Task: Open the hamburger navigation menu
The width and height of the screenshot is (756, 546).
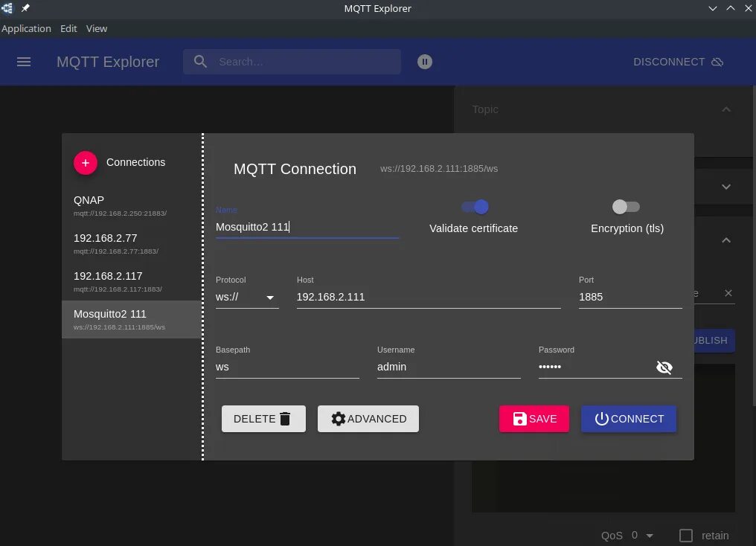Action: click(24, 62)
